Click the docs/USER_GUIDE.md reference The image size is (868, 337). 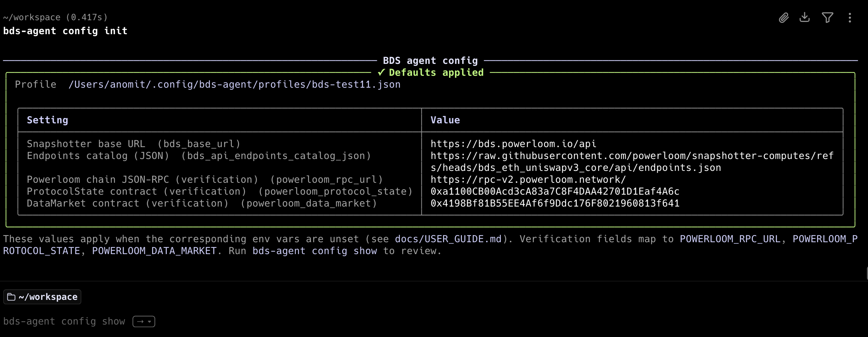448,239
